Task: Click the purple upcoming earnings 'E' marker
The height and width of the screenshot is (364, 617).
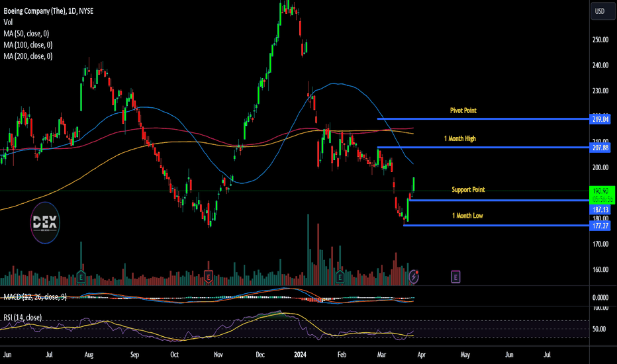Action: [x=455, y=277]
